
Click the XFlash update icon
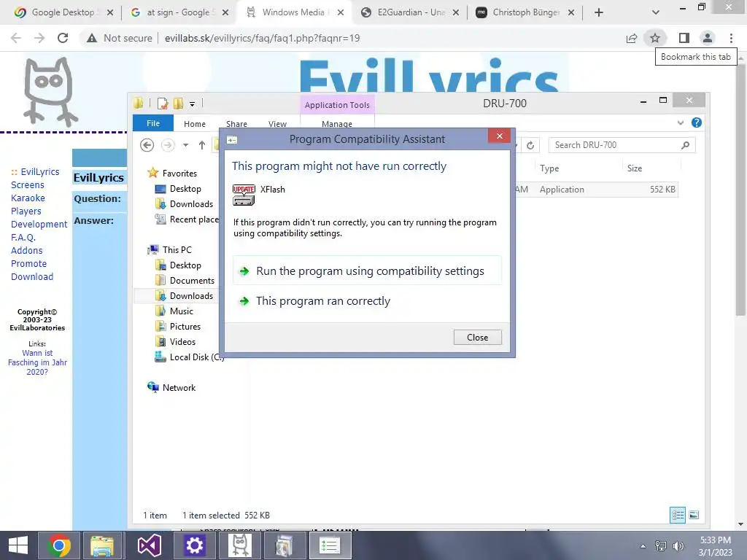[x=244, y=195]
